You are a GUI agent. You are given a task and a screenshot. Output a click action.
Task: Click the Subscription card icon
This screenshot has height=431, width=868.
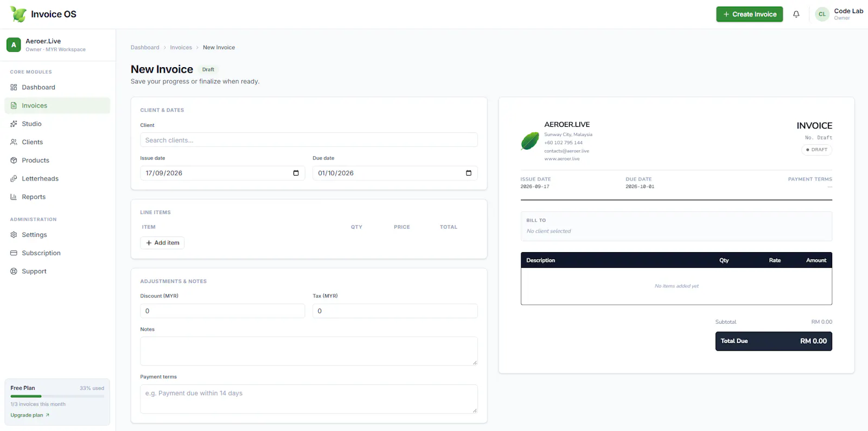point(14,253)
